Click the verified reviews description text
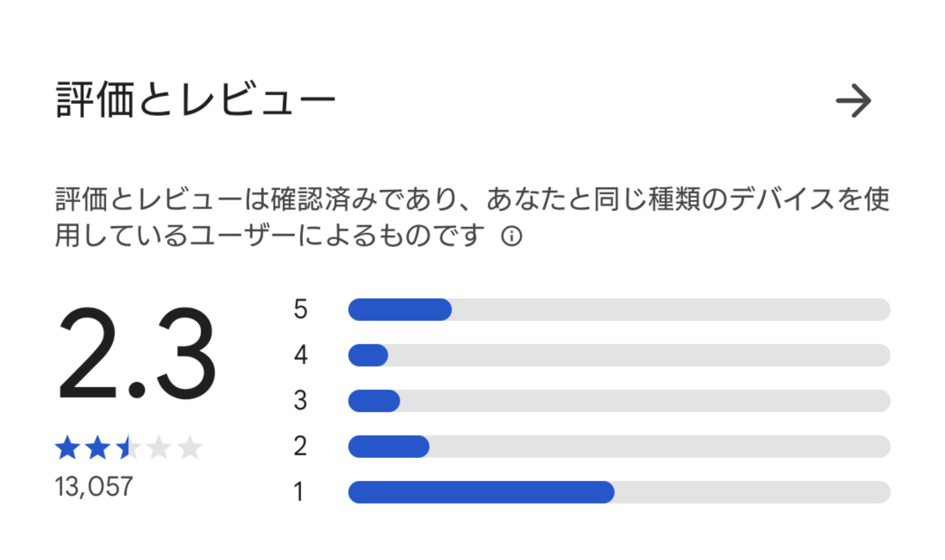Image resolution: width=945 pixels, height=560 pixels. pos(472,217)
